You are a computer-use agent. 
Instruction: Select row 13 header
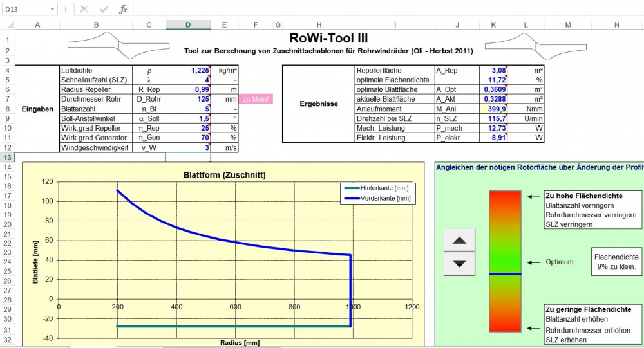click(7, 158)
